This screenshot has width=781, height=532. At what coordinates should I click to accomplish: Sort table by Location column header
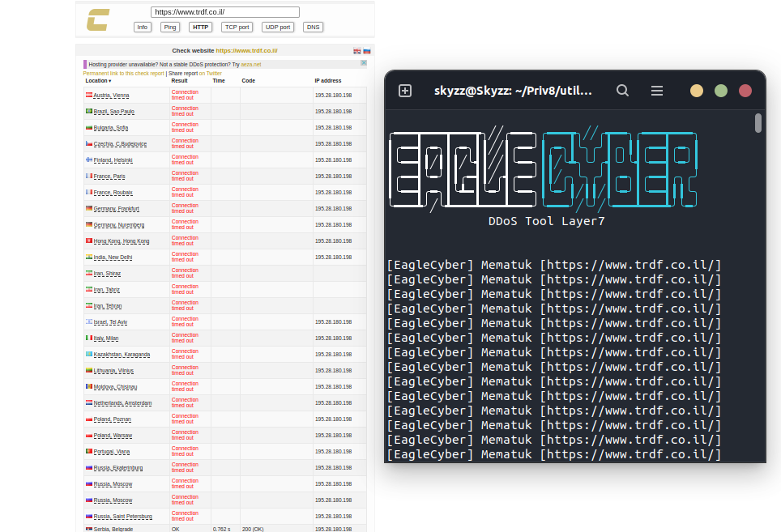click(x=98, y=81)
